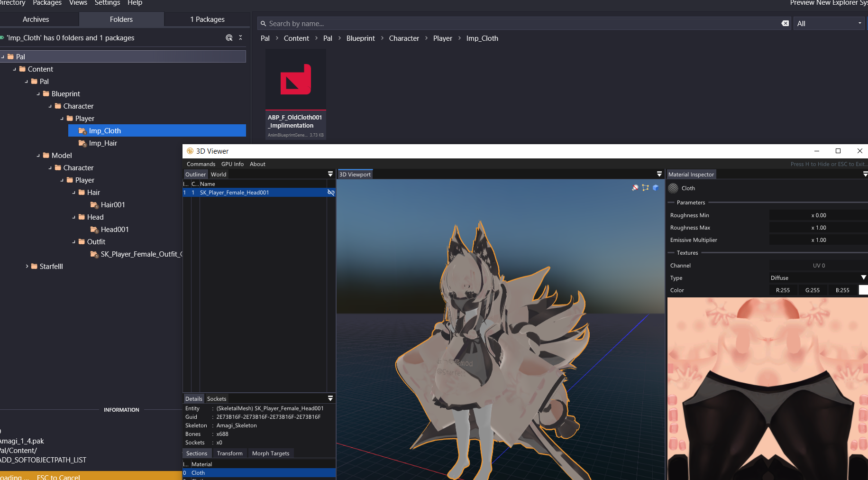Expand the Starfelll folder node
Image resolution: width=868 pixels, height=480 pixels.
pos(27,267)
